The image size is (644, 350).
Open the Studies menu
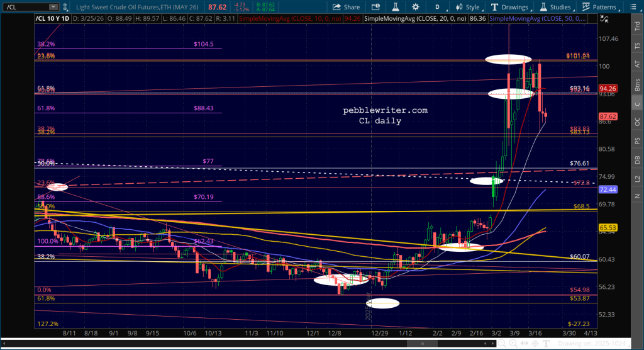point(556,7)
